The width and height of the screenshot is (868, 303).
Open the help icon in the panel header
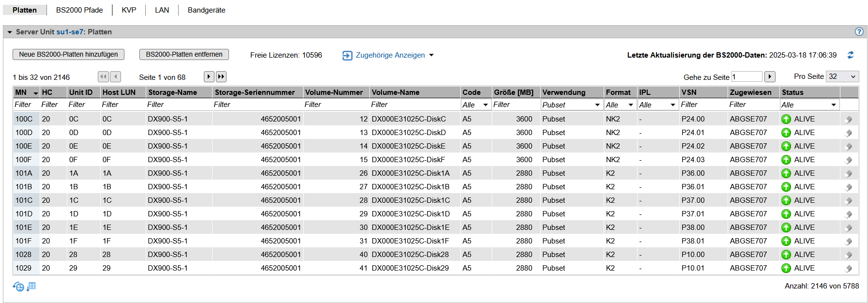pos(859,31)
